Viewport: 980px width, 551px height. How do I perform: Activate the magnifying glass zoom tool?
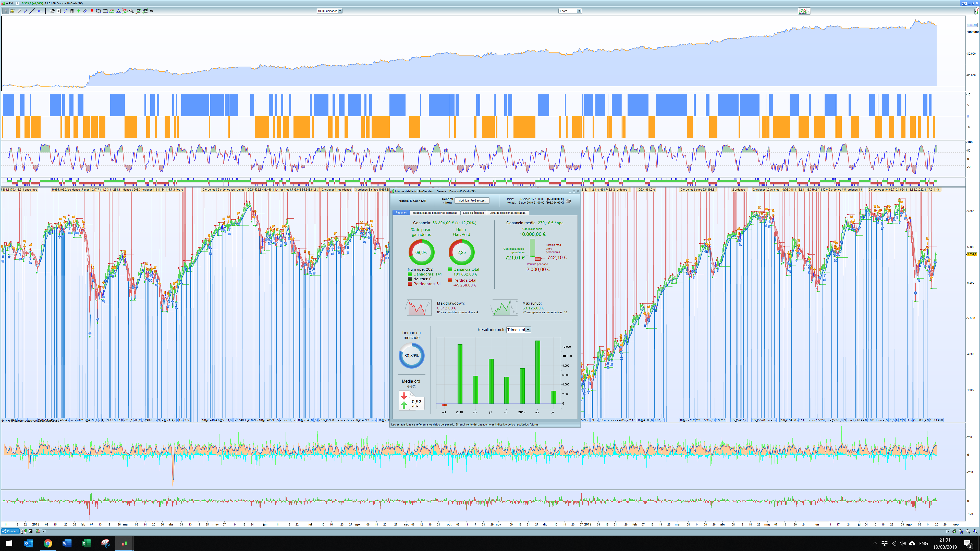(132, 11)
